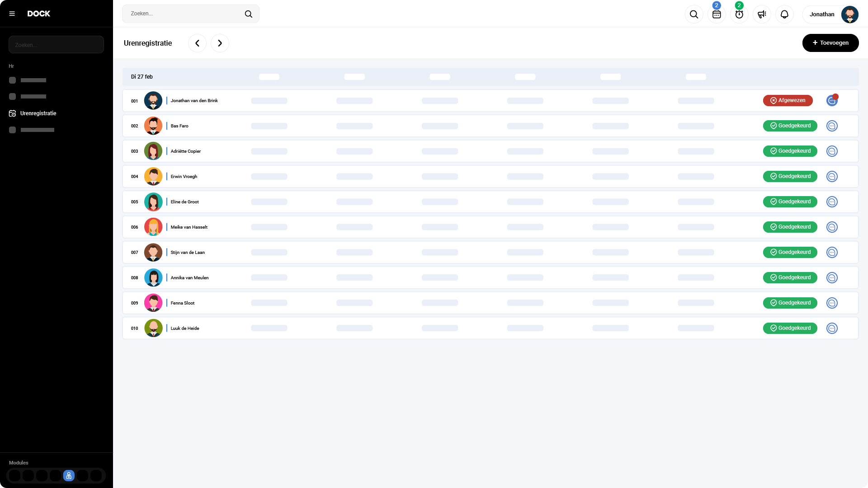Go to next day with right chevron
The height and width of the screenshot is (488, 868).
pyautogui.click(x=220, y=43)
